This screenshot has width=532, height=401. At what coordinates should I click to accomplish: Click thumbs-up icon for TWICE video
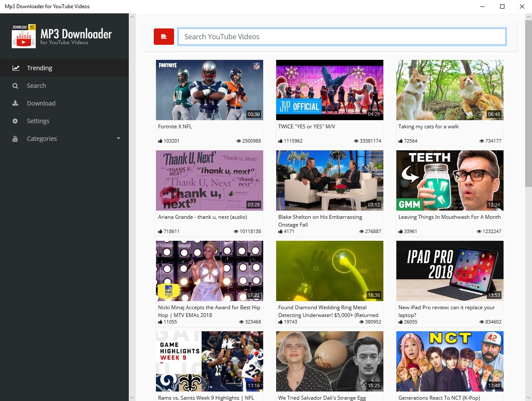tap(280, 141)
